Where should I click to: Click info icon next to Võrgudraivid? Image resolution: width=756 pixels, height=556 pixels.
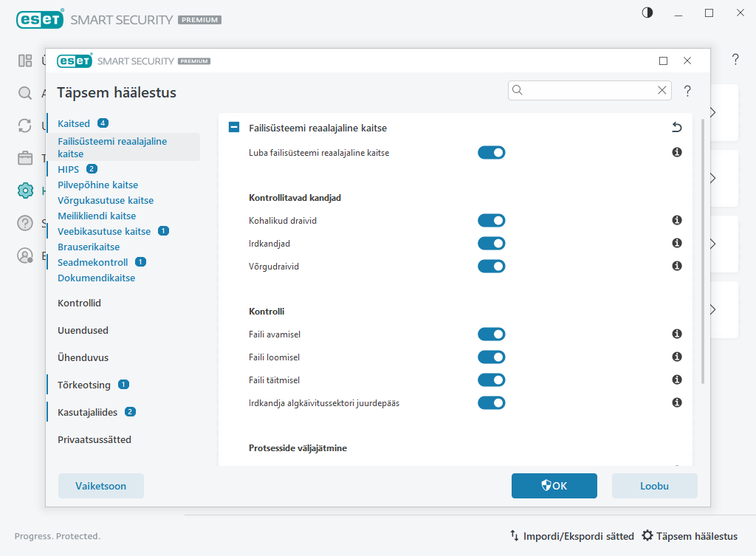(x=676, y=266)
